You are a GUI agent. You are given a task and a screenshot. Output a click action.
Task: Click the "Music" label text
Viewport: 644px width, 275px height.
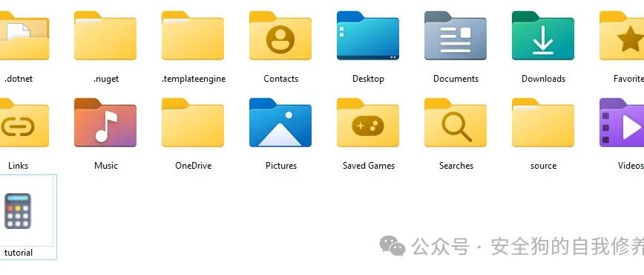point(106,166)
